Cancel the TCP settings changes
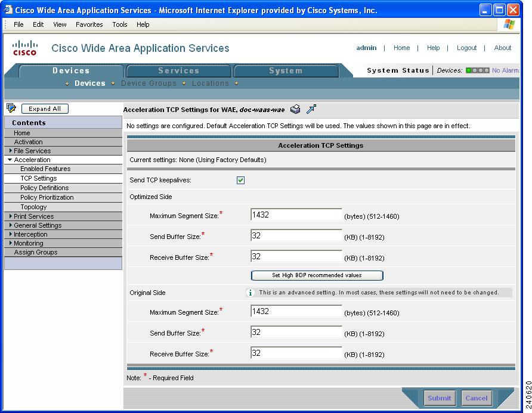This screenshot has height=413, width=532. point(477,398)
